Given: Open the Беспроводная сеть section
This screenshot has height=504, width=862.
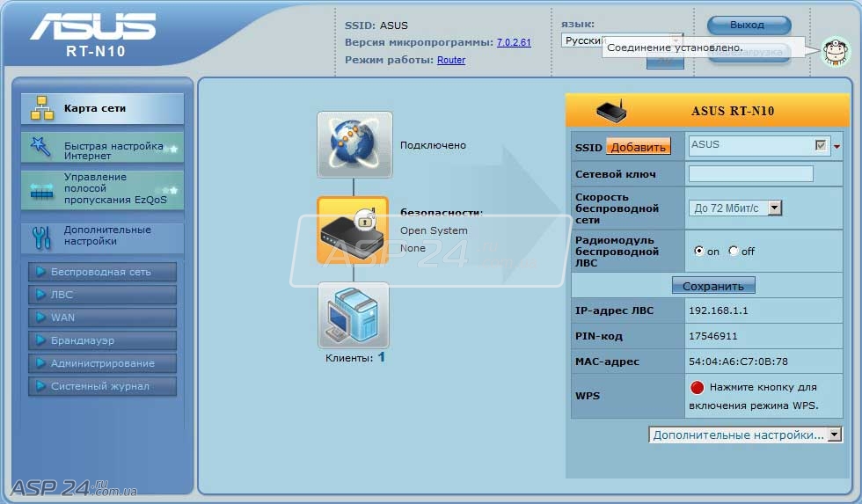Looking at the screenshot, I should point(102,272).
